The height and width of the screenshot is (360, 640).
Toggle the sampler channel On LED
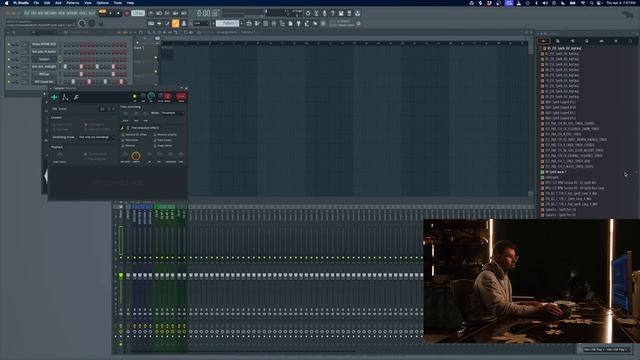135,96
